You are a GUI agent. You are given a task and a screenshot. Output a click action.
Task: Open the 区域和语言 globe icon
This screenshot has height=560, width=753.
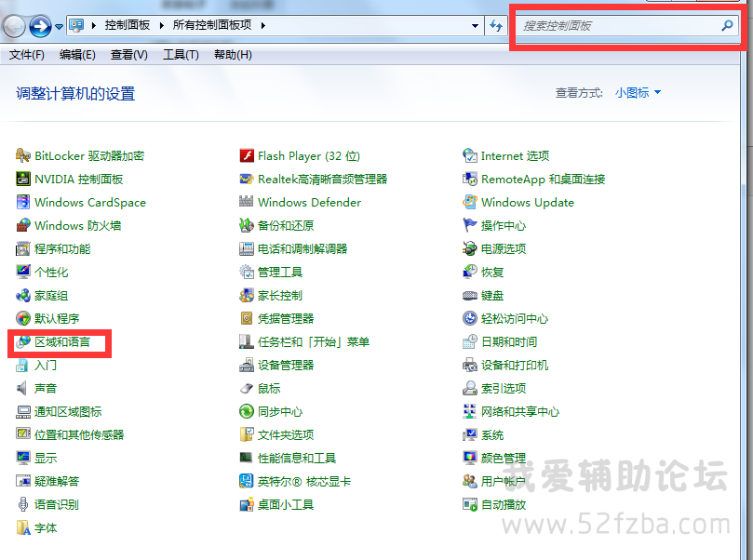tap(22, 341)
